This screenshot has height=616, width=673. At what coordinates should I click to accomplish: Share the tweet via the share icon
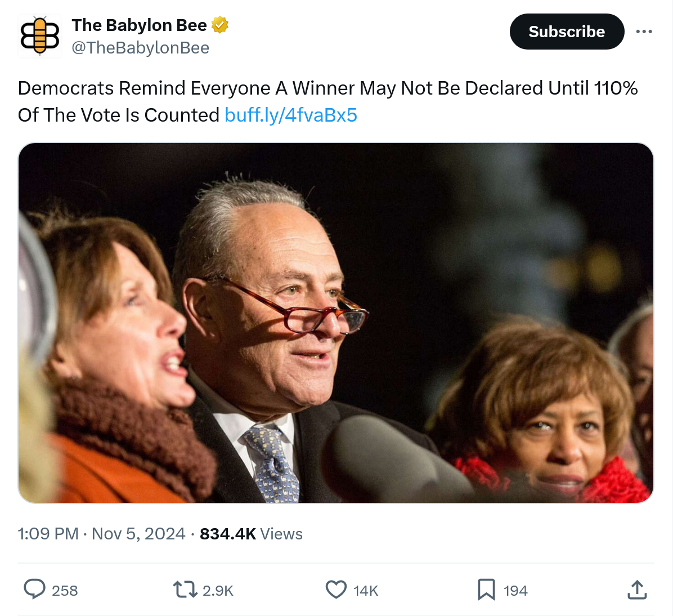pos(636,590)
